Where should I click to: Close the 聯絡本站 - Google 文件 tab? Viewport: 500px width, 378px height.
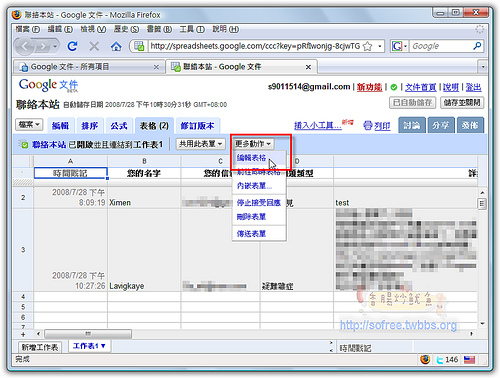point(308,67)
